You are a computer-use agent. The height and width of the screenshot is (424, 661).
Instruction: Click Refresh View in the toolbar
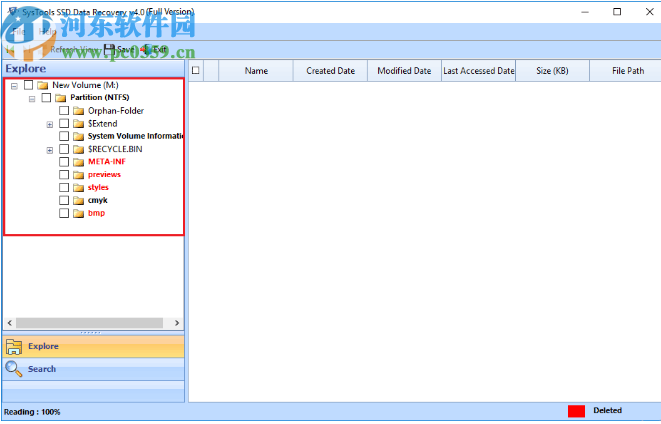point(67,49)
